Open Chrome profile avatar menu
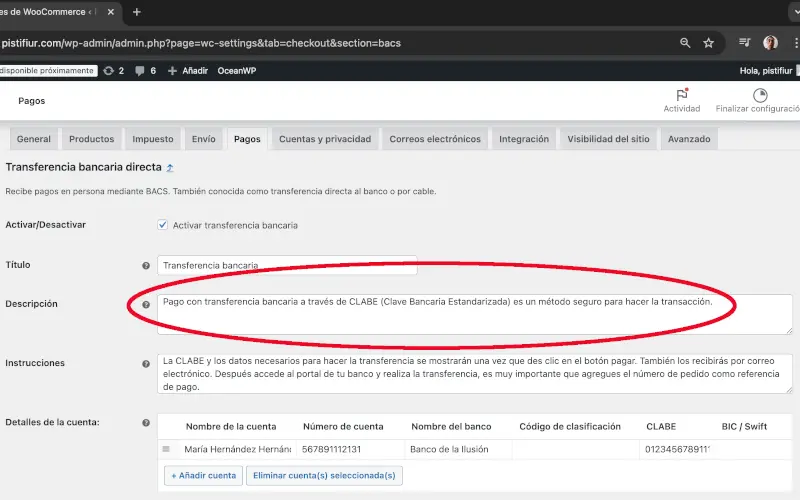 coord(770,43)
